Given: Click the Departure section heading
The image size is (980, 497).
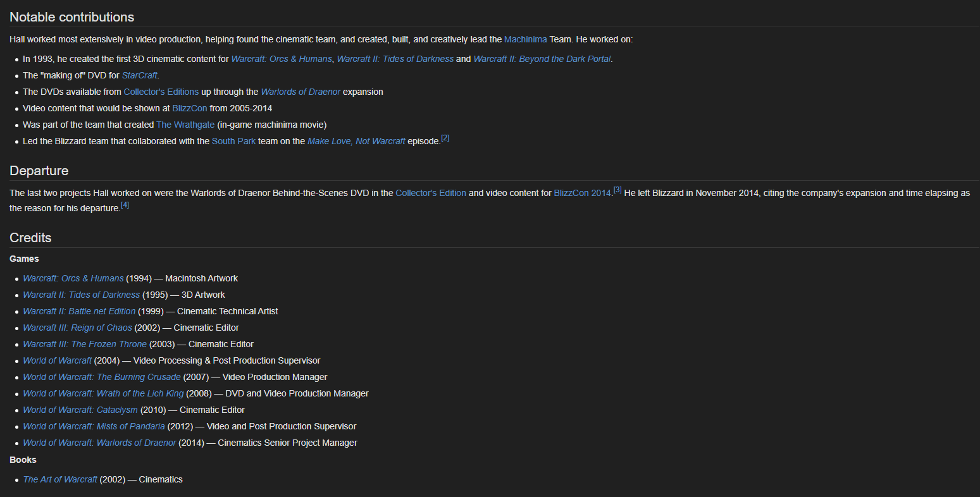Looking at the screenshot, I should coord(39,171).
